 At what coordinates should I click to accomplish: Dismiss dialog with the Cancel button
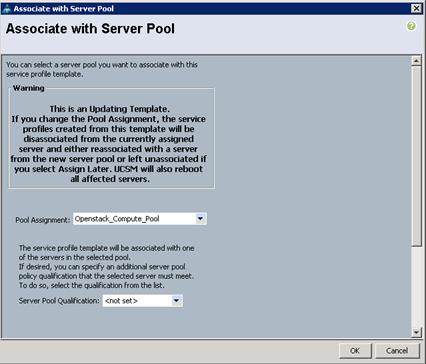tap(397, 350)
